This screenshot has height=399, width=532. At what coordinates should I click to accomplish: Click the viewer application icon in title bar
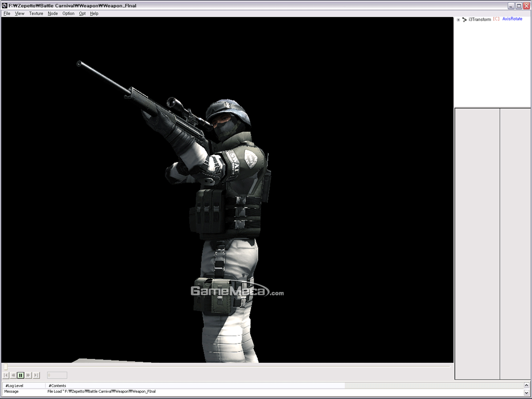(x=4, y=6)
